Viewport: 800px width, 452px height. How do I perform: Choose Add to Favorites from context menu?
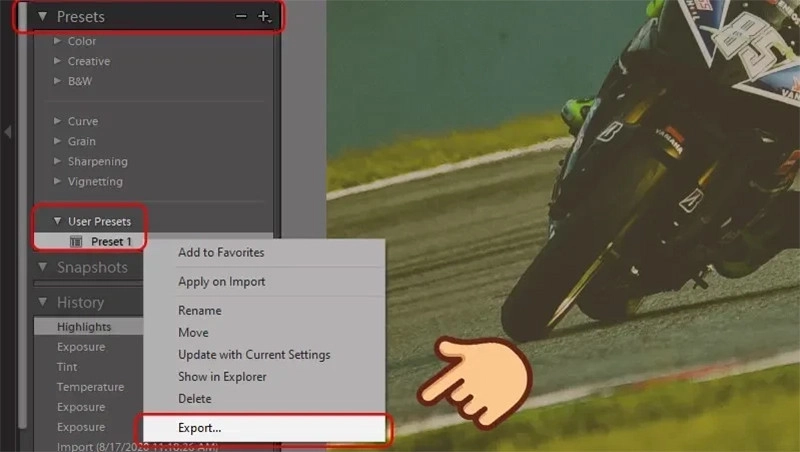click(x=221, y=252)
